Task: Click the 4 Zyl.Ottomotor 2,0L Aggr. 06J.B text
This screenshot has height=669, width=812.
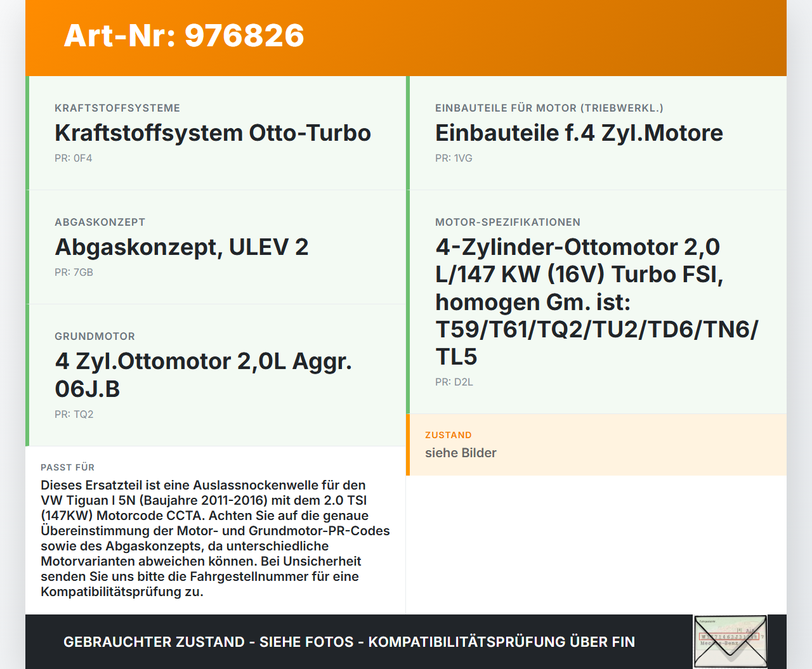Action: (203, 374)
